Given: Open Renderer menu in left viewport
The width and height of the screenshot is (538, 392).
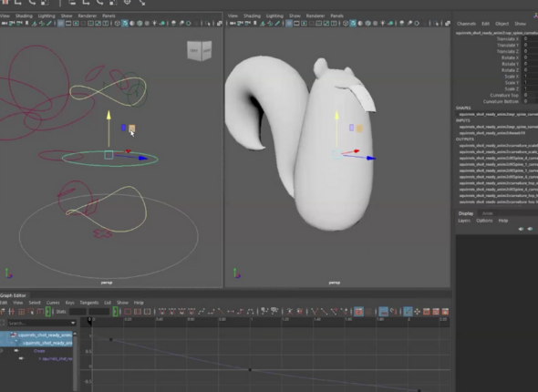Looking at the screenshot, I should [88, 15].
